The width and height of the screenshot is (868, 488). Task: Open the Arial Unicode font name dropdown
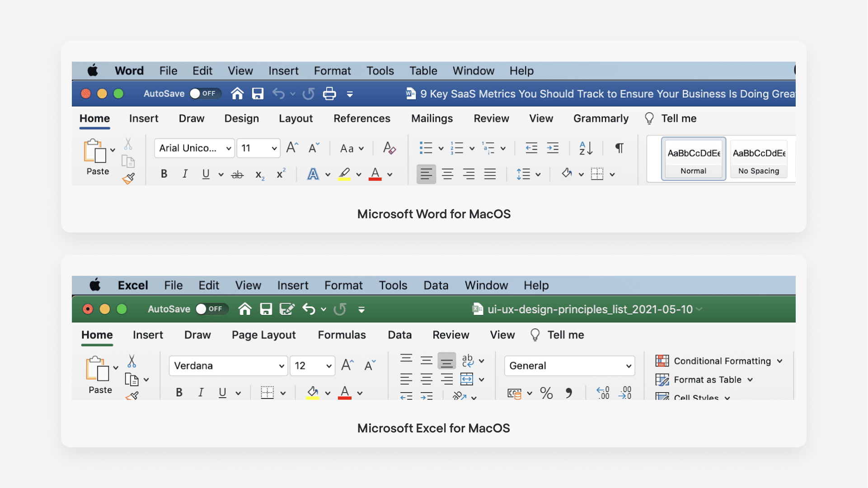pyautogui.click(x=228, y=148)
